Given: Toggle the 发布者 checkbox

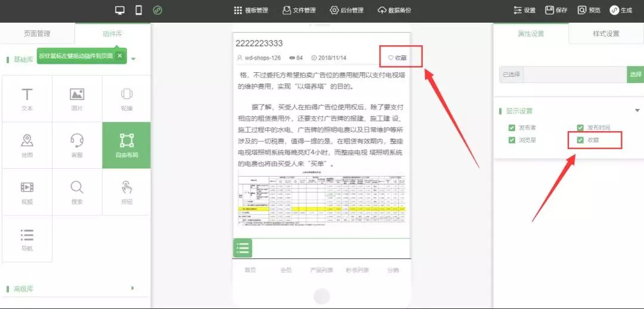Looking at the screenshot, I should pyautogui.click(x=512, y=128).
